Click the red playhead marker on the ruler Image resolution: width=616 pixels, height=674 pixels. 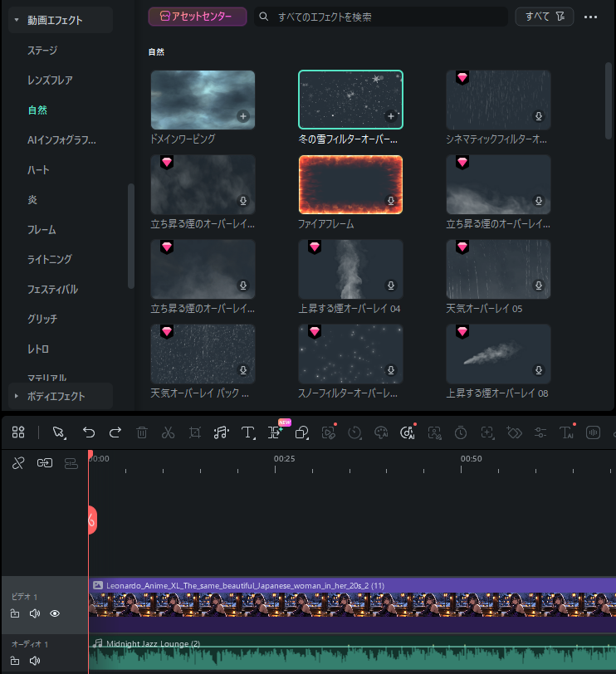pos(90,454)
